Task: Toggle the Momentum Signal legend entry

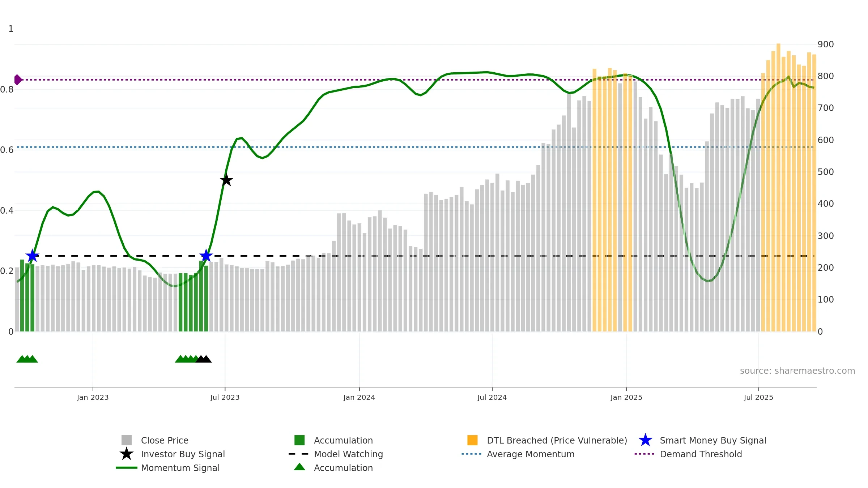Action: 180,468
